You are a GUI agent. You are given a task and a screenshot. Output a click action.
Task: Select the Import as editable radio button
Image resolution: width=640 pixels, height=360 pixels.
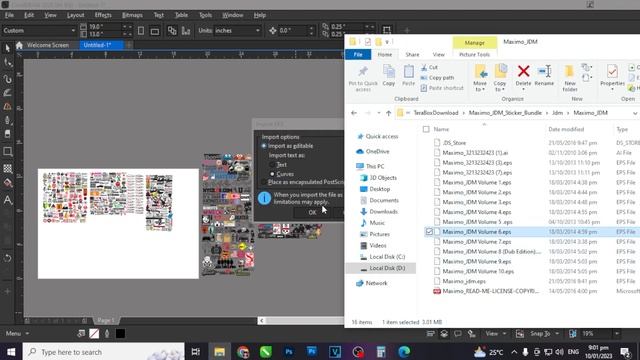[264, 146]
